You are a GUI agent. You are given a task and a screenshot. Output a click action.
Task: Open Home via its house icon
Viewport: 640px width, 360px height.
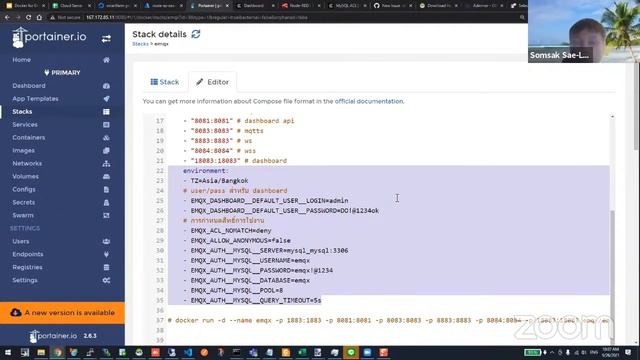pyautogui.click(x=106, y=60)
